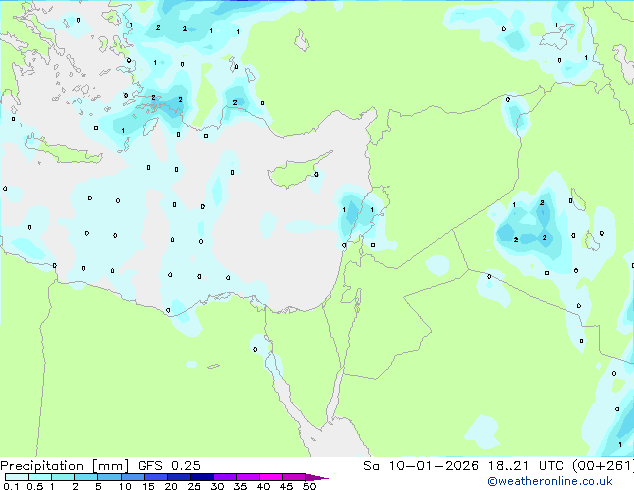Pick the 45–50 mm legend swatch

(x=294, y=477)
